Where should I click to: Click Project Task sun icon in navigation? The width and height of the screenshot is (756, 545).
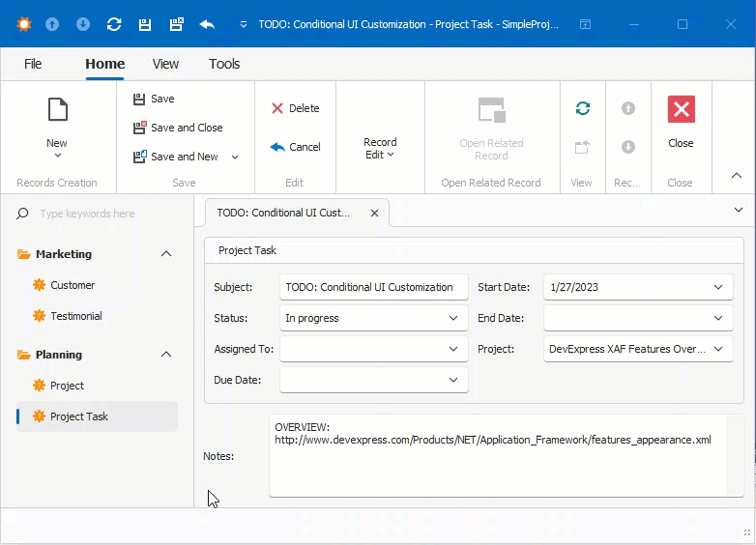pyautogui.click(x=39, y=416)
